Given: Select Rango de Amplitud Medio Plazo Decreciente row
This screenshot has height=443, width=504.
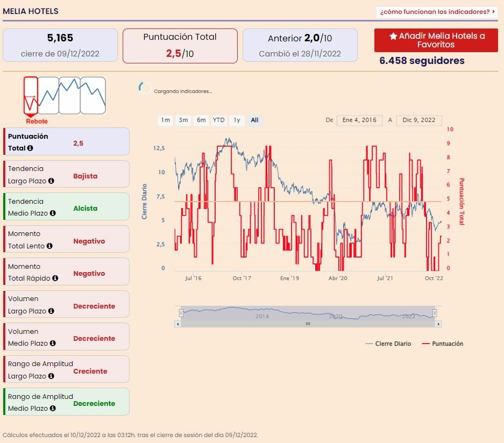Looking at the screenshot, I should tap(66, 402).
